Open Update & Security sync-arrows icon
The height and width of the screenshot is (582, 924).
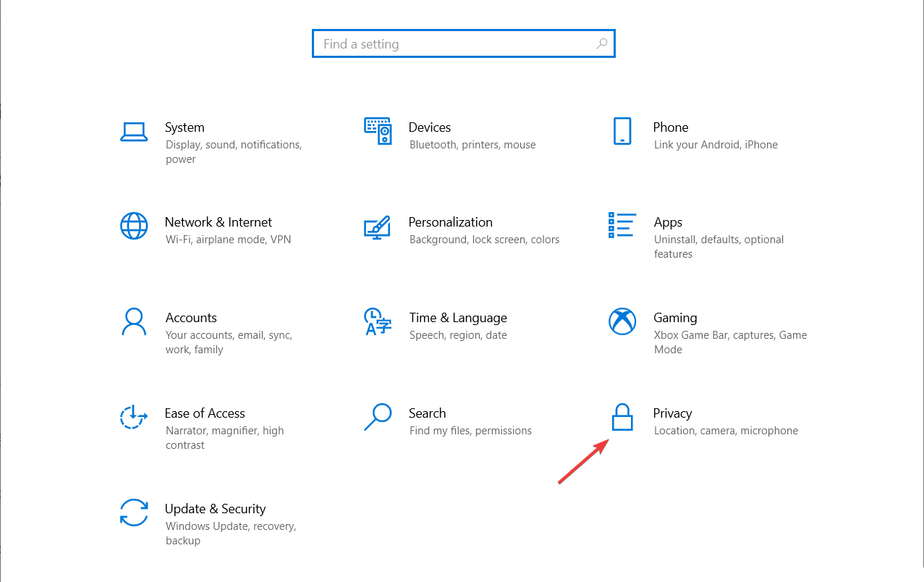pos(134,513)
